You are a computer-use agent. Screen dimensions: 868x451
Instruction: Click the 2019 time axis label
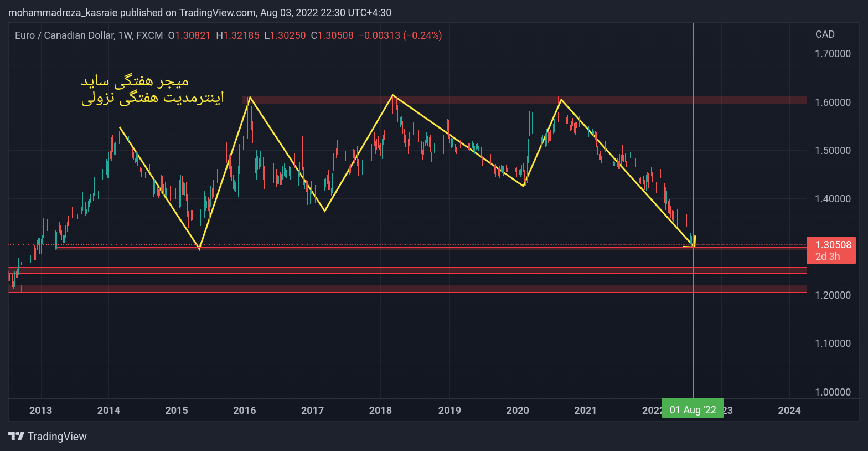[x=449, y=411]
